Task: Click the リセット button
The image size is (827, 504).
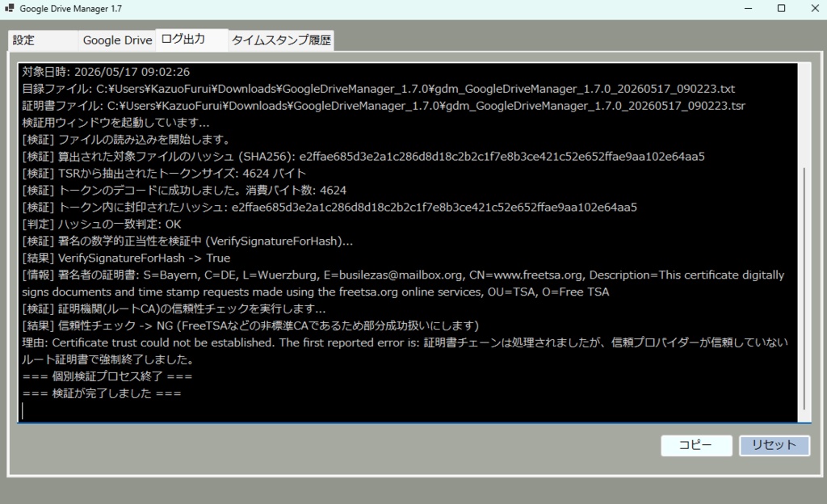Action: coord(775,445)
